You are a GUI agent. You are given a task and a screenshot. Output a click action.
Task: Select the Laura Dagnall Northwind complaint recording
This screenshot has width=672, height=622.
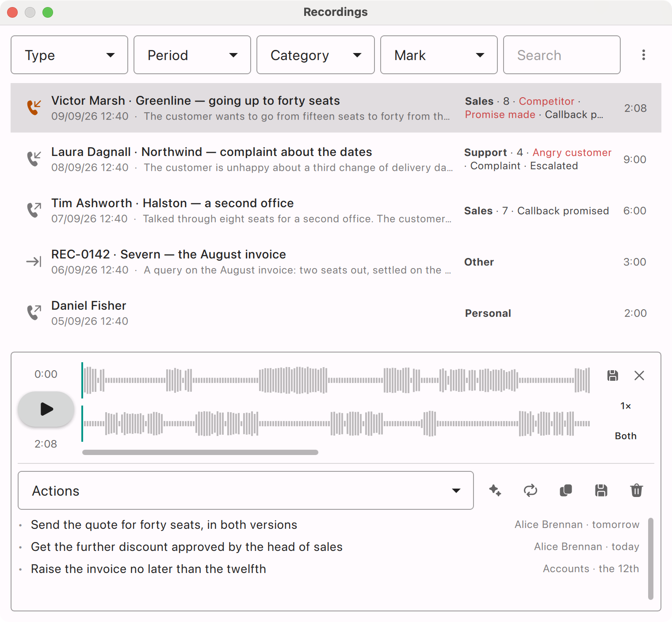pyautogui.click(x=336, y=159)
